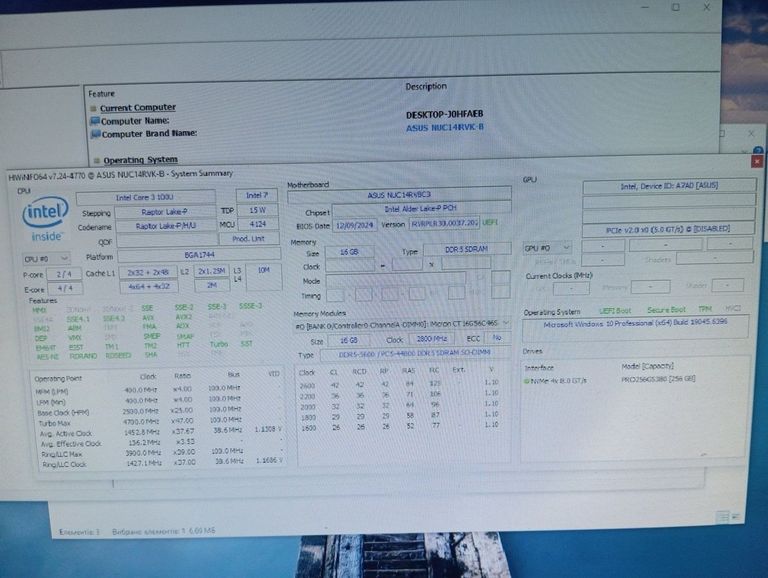Screen dimensions: 768x578
Task: Click the Feature column header
Action: tap(101, 93)
